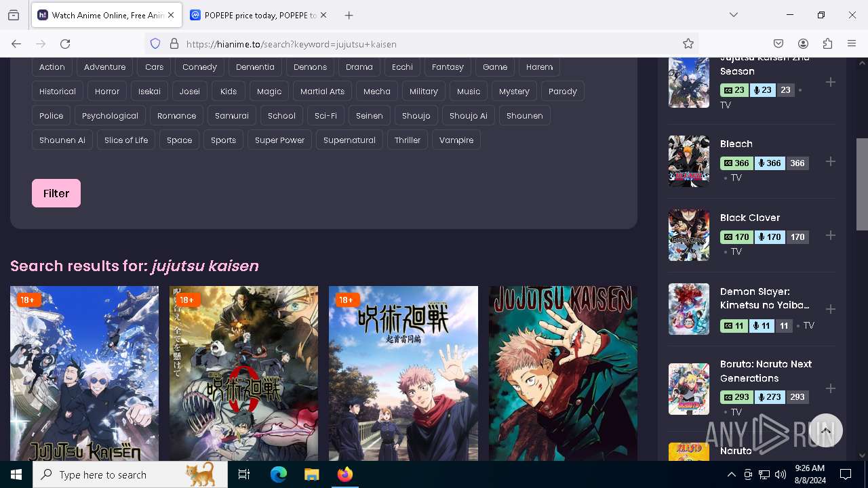Viewport: 868px width, 488px height.
Task: Add Demon Slayer to list with plus icon
Action: 831,309
